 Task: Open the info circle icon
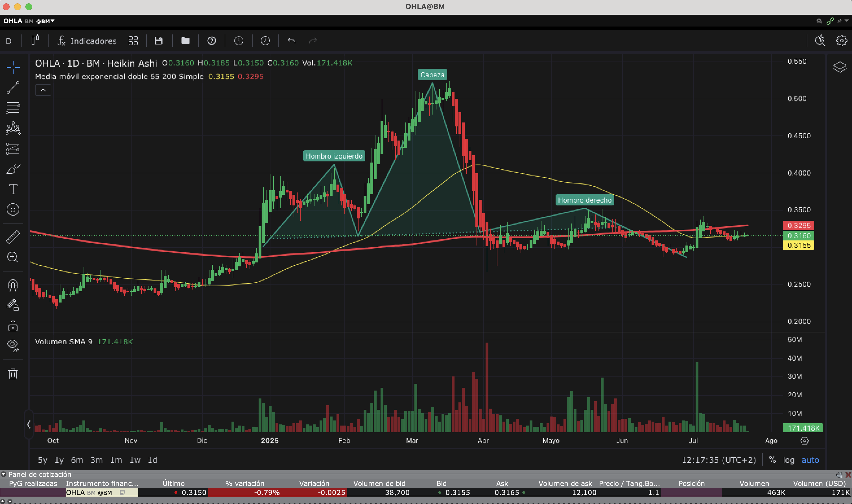[x=239, y=41]
